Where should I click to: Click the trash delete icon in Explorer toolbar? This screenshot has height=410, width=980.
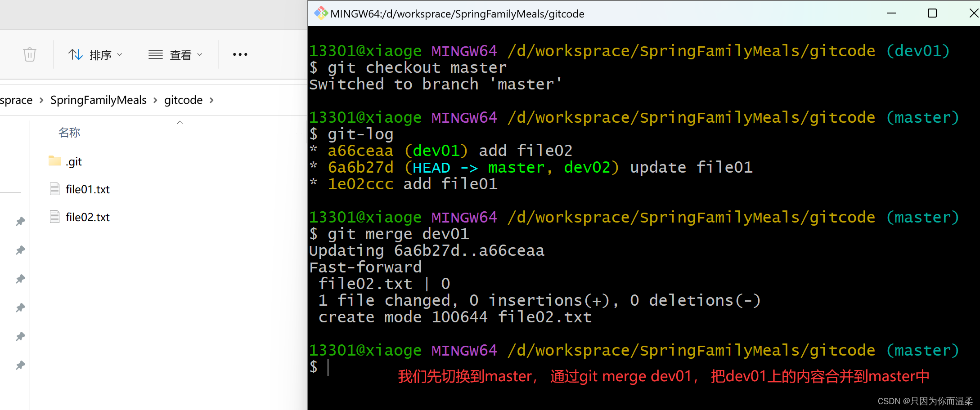30,54
